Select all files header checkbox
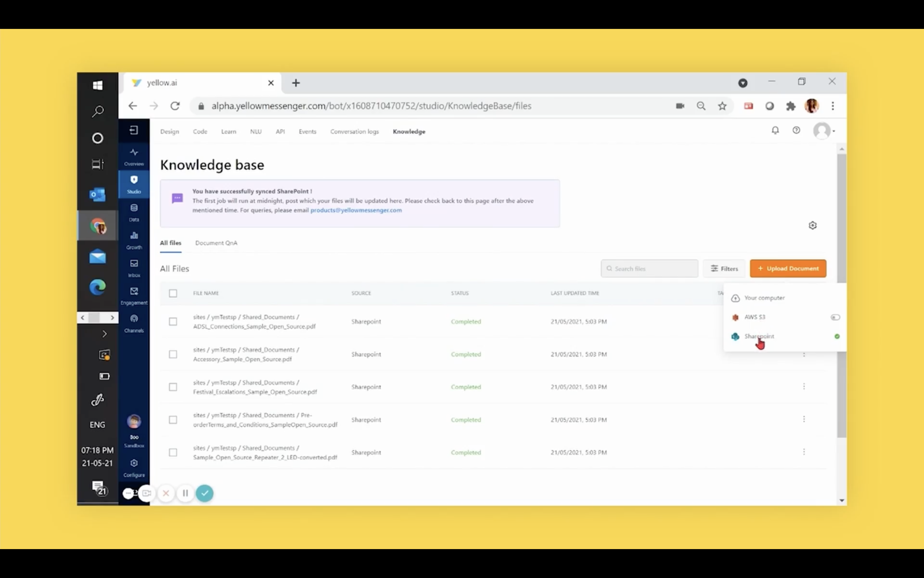924x578 pixels. tap(173, 293)
